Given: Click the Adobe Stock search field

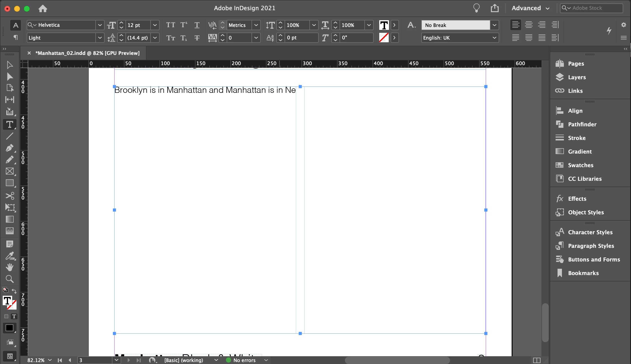Looking at the screenshot, I should point(595,8).
